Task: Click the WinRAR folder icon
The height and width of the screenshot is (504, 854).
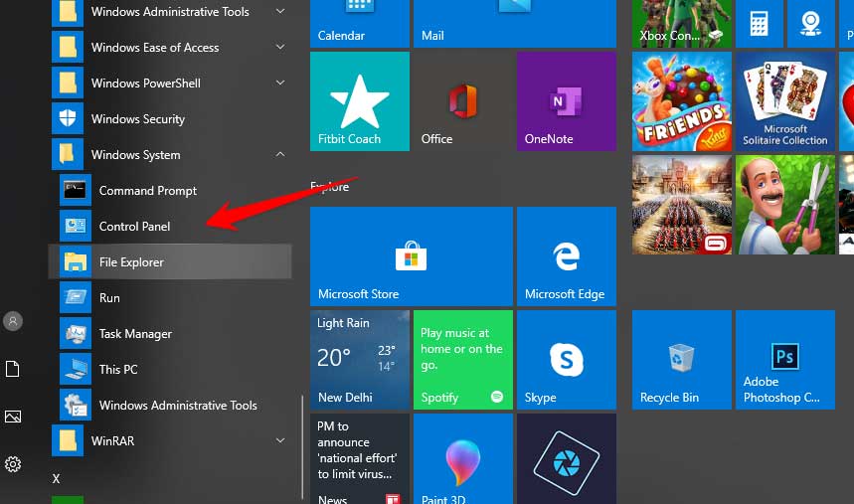Action: click(x=68, y=440)
